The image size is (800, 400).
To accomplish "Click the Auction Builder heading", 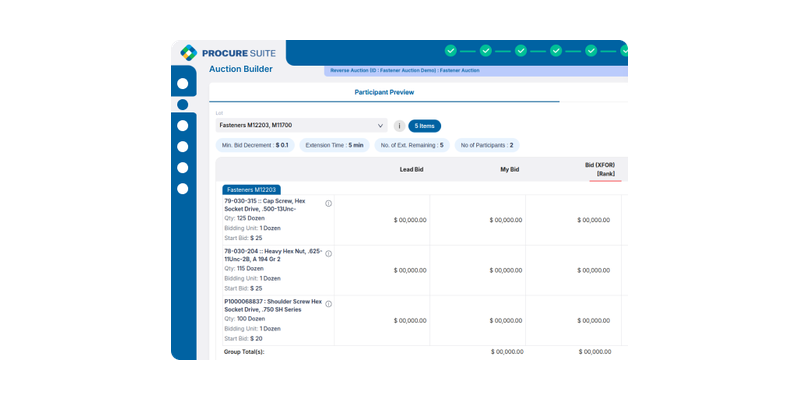I will (x=241, y=69).
